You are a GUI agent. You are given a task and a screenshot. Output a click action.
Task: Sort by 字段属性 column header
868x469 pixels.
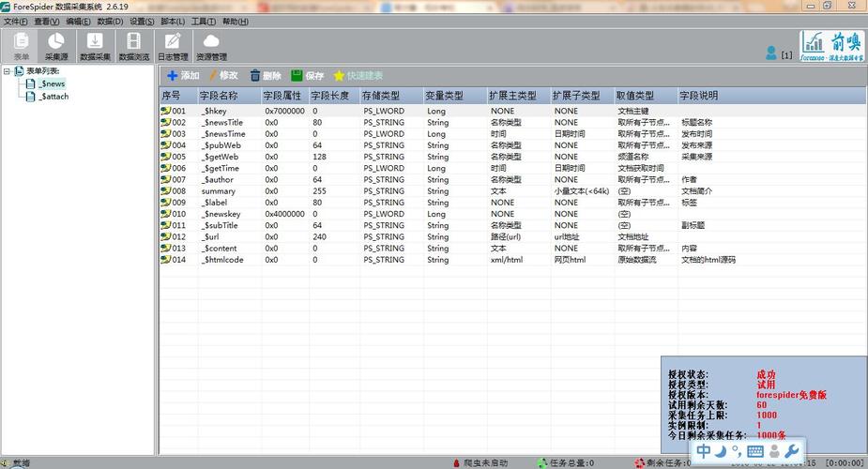pyautogui.click(x=284, y=96)
